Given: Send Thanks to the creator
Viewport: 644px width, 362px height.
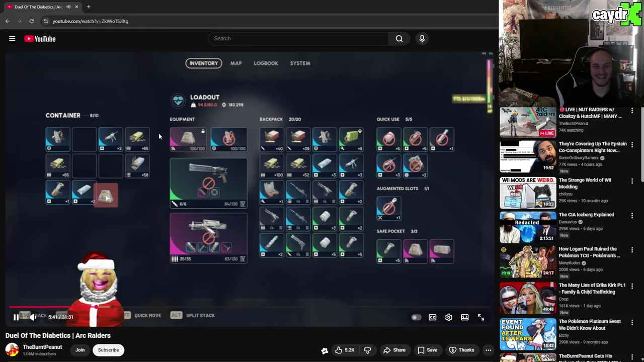Looking at the screenshot, I should 461,350.
